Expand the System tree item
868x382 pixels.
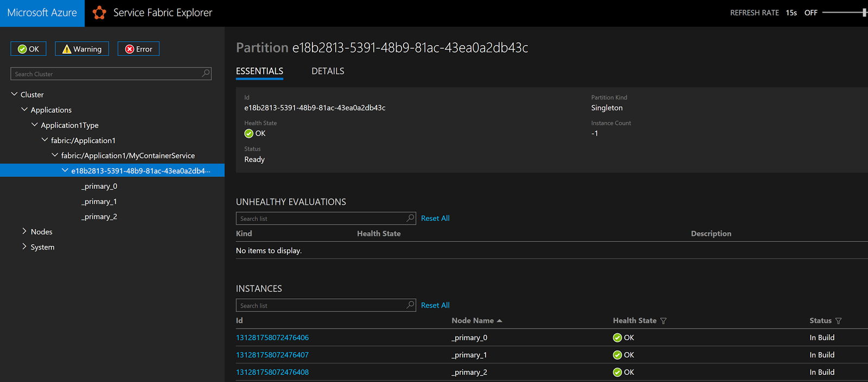point(24,246)
